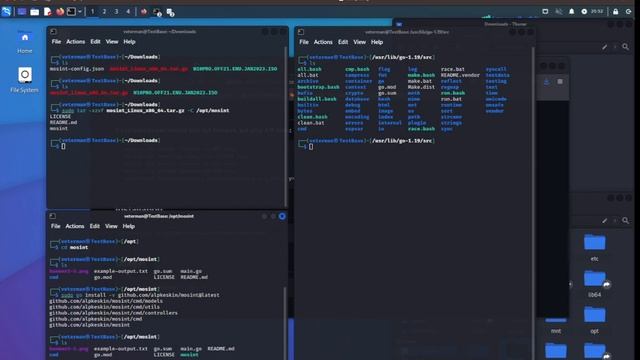This screenshot has width=640, height=360.
Task: Open the notifications bell icon
Action: pyautogui.click(x=571, y=11)
